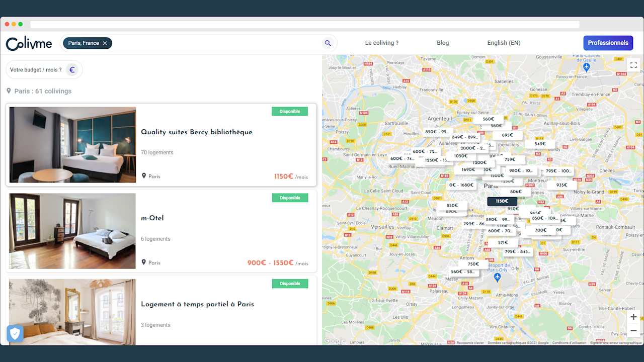This screenshot has width=644, height=362.
Task: Click pin icon in m-Otel card
Action: pos(144,262)
